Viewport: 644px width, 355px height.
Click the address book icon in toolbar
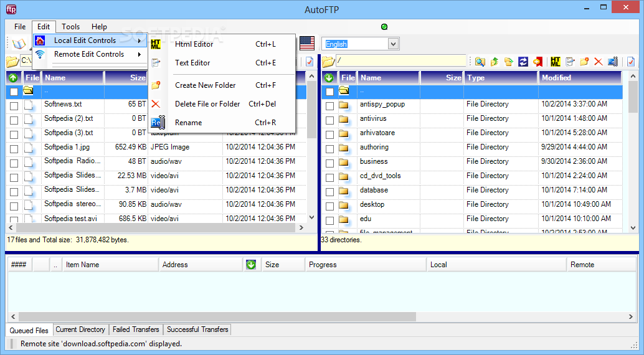pyautogui.click(x=19, y=44)
